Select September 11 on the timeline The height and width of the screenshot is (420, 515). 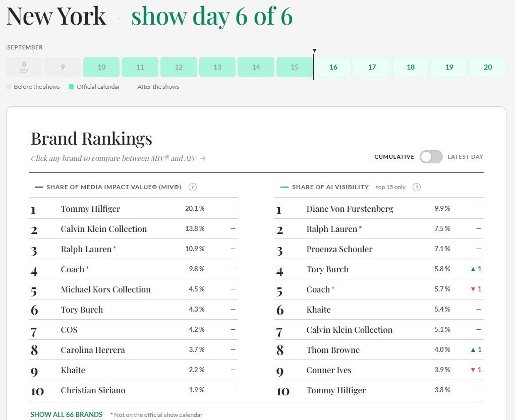point(140,67)
